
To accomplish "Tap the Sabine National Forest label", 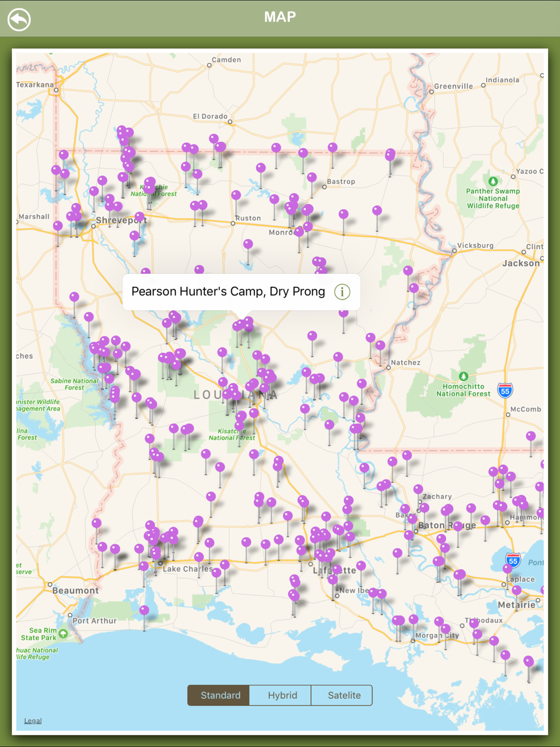I will [74, 384].
